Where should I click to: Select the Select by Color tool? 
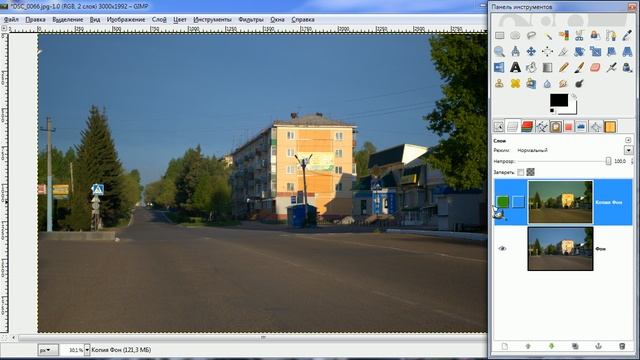pyautogui.click(x=564, y=36)
